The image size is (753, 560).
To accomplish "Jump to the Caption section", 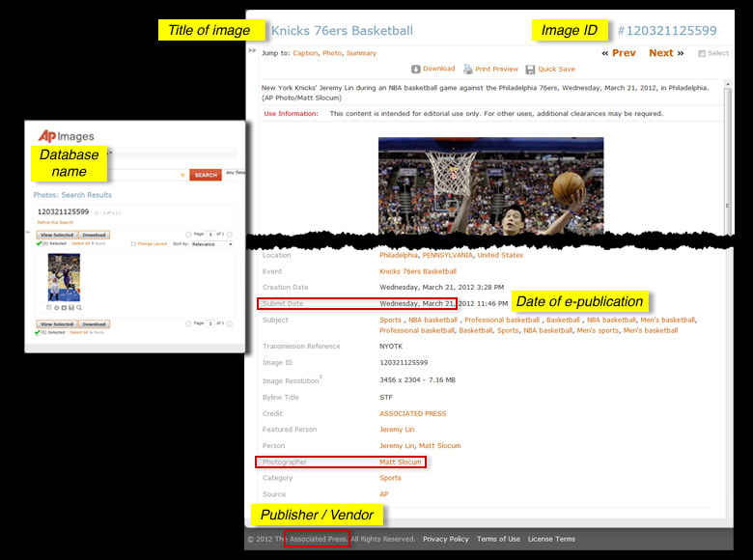I will [x=305, y=54].
